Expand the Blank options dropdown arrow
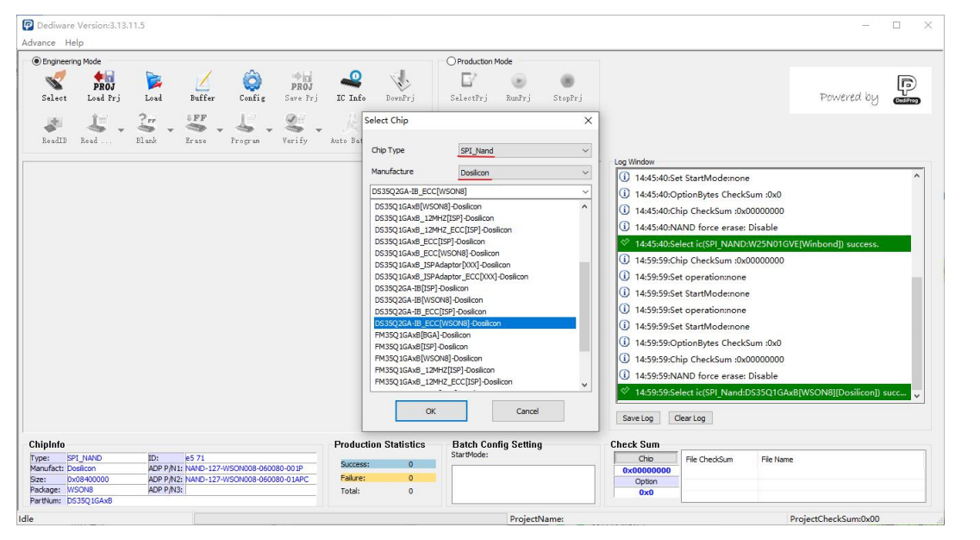This screenshot has width=980, height=540. [x=171, y=130]
